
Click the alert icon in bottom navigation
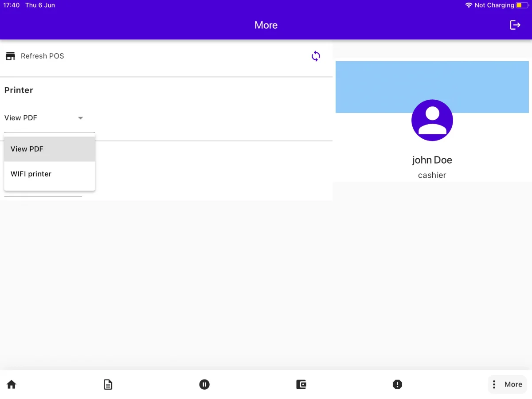(x=397, y=384)
